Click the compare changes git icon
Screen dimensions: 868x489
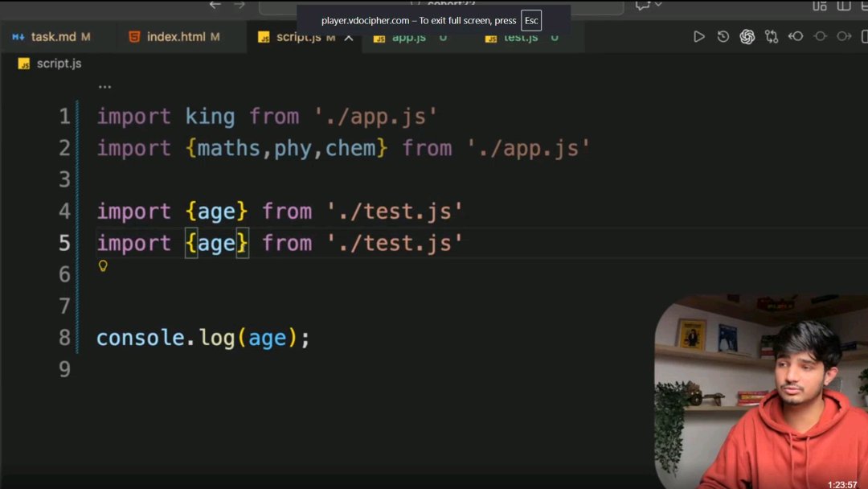tap(771, 36)
